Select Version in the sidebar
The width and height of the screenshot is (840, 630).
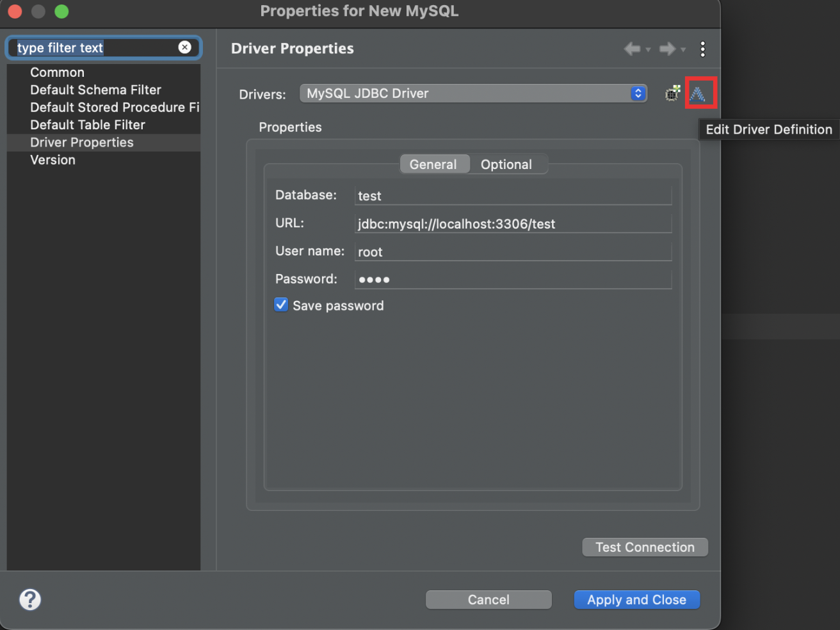104,160
